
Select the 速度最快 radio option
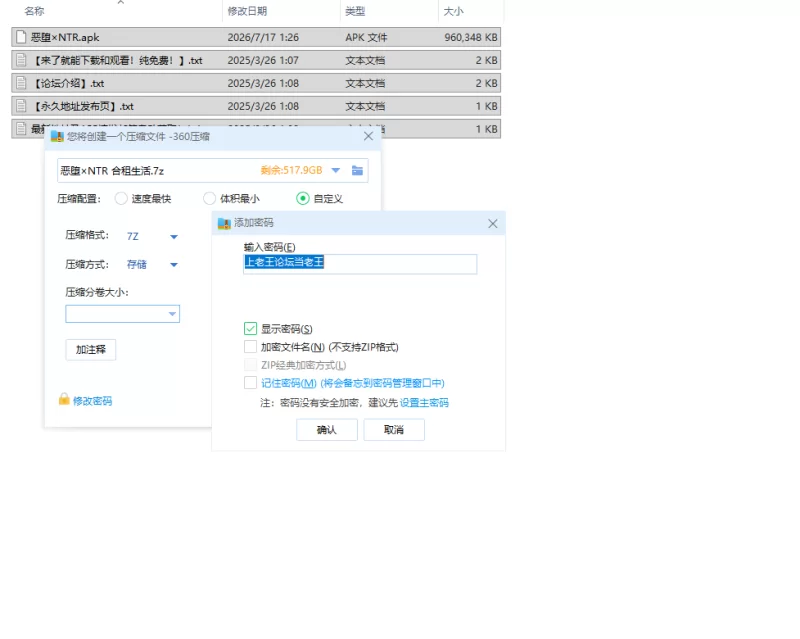[121, 199]
